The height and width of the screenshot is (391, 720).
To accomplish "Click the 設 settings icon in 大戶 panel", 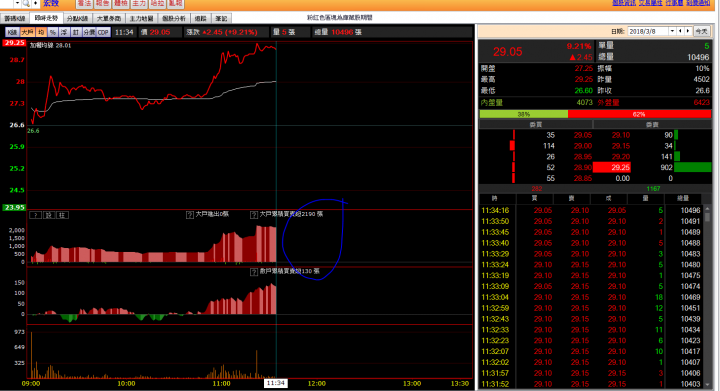I will coord(49,215).
